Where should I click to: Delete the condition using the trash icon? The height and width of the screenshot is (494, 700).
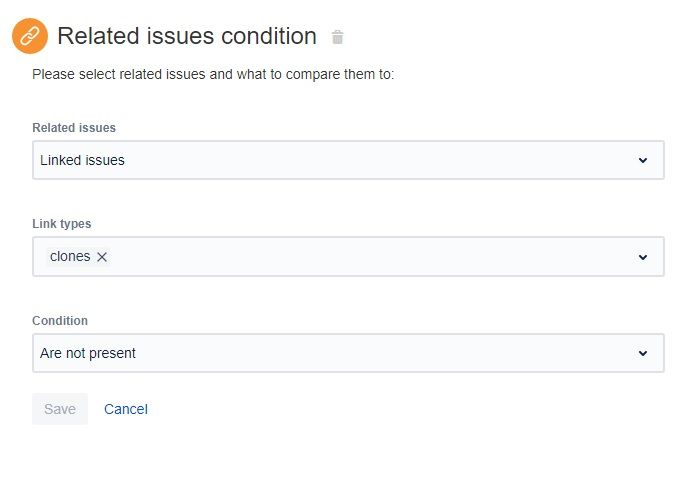point(338,38)
